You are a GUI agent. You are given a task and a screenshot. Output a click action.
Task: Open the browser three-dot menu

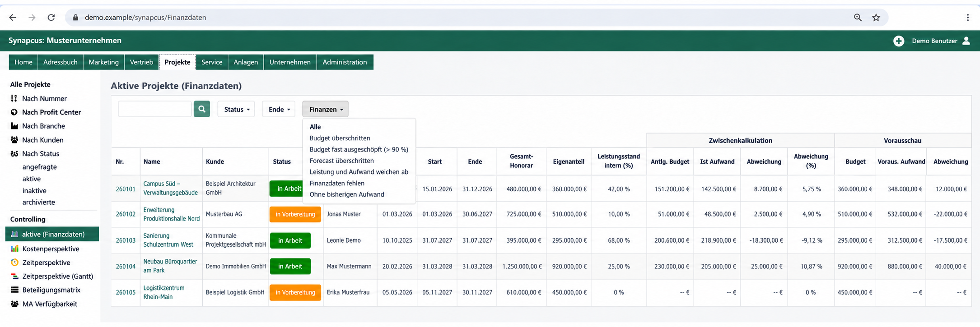click(967, 18)
